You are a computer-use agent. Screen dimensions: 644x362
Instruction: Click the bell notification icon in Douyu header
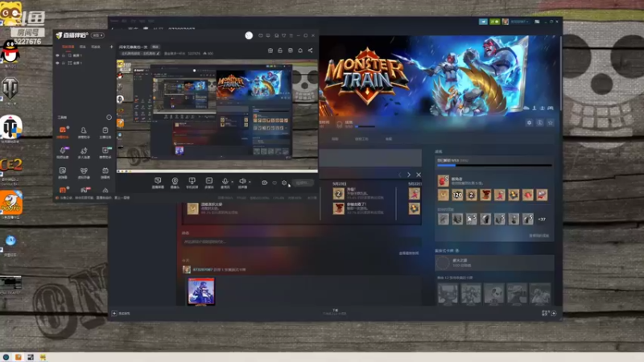point(300,51)
